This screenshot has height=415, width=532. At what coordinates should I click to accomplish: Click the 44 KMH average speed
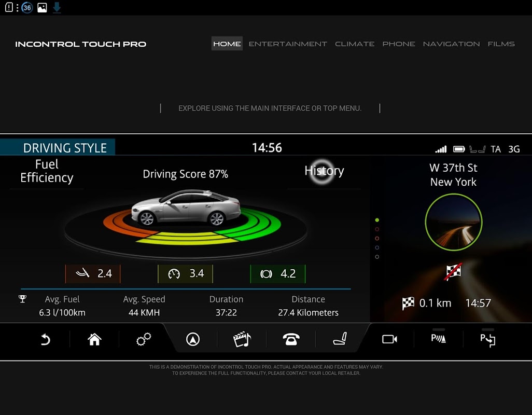point(144,312)
